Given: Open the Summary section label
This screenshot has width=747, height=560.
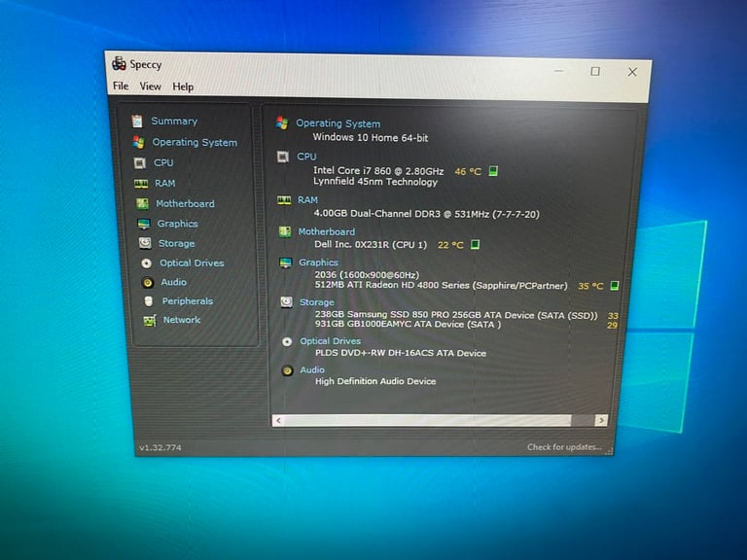Looking at the screenshot, I should 174,121.
